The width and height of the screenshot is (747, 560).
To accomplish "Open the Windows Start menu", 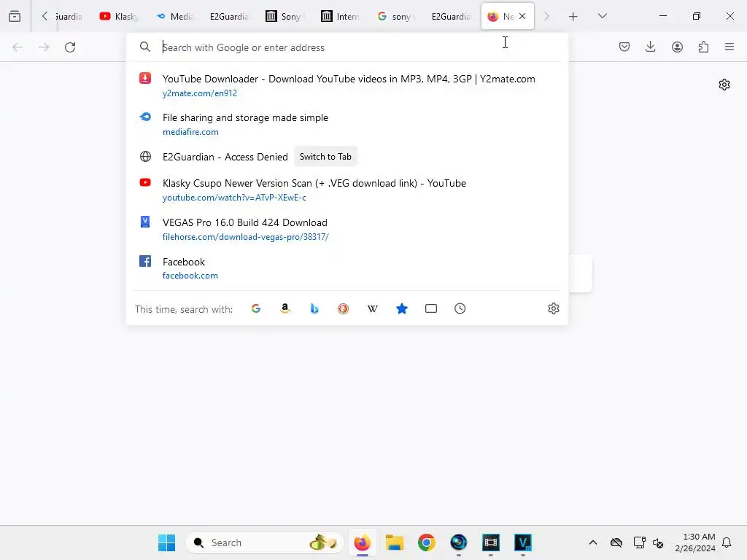I will click(167, 542).
